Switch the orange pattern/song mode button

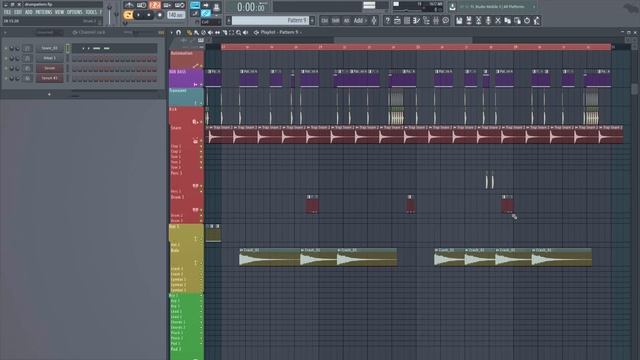pyautogui.click(x=128, y=15)
